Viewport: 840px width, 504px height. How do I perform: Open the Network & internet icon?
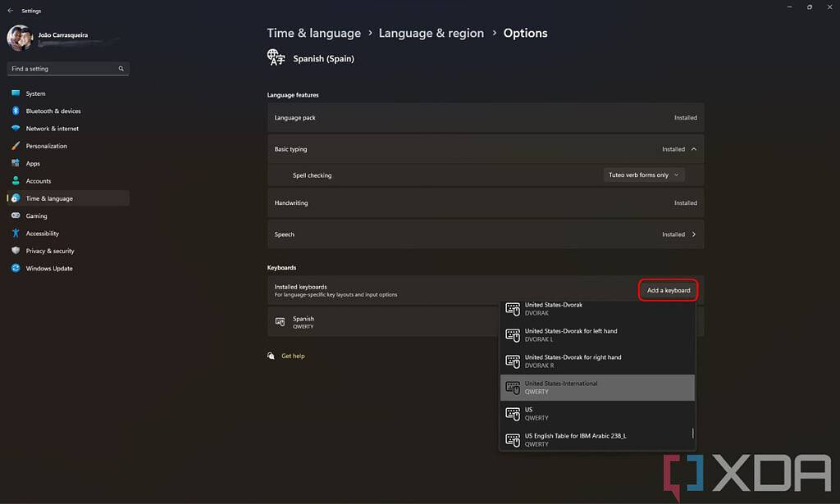pyautogui.click(x=16, y=129)
